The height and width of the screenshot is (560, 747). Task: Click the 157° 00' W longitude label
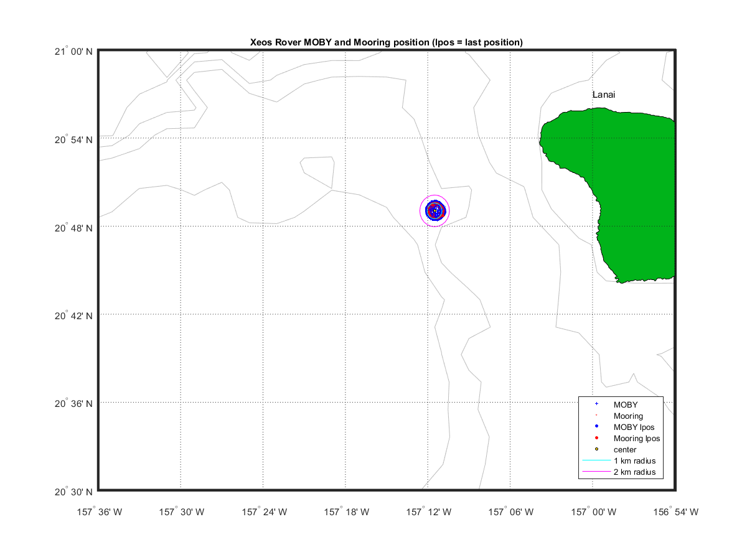click(593, 512)
